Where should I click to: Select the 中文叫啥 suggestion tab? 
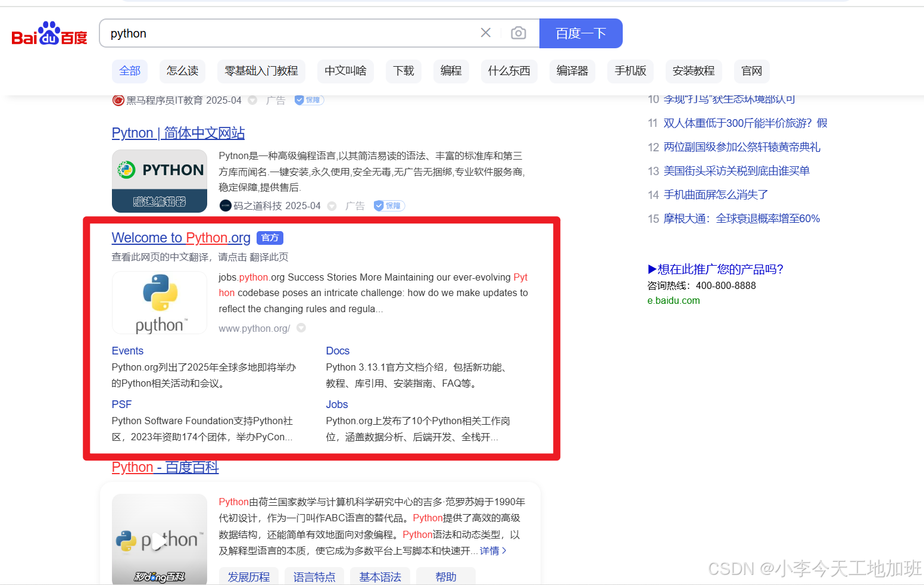(x=345, y=71)
